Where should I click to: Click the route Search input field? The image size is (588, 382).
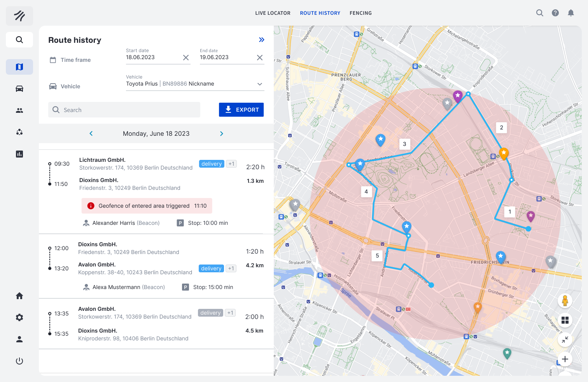tap(124, 110)
